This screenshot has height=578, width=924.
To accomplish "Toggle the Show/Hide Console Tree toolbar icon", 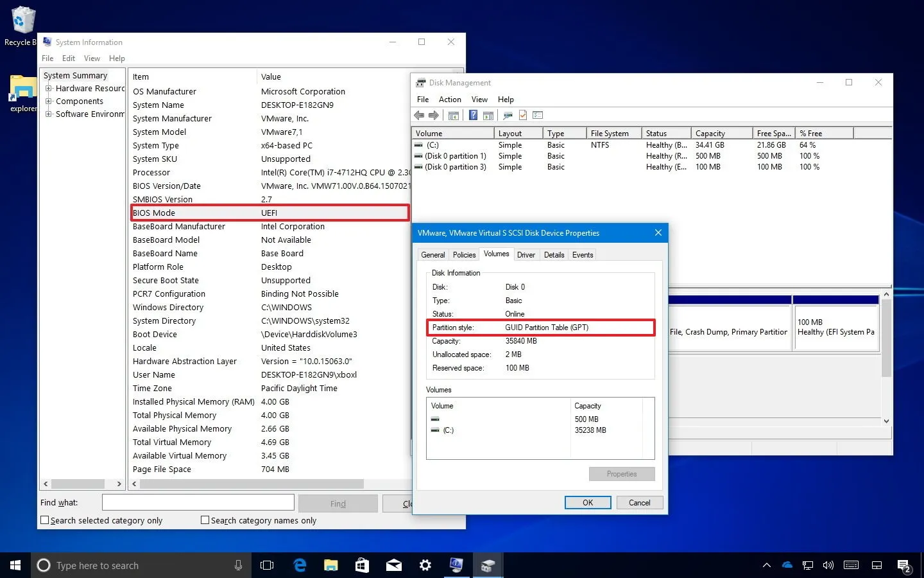I will click(454, 115).
